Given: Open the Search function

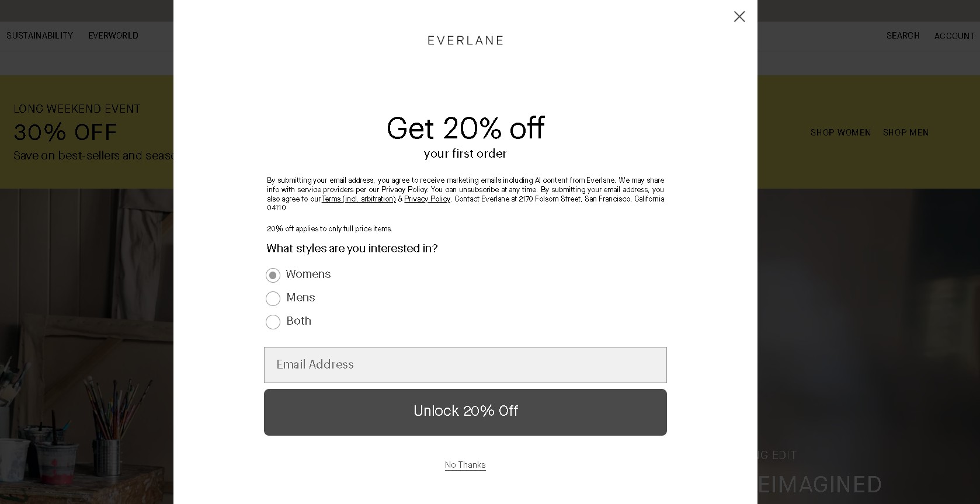Looking at the screenshot, I should tap(902, 36).
